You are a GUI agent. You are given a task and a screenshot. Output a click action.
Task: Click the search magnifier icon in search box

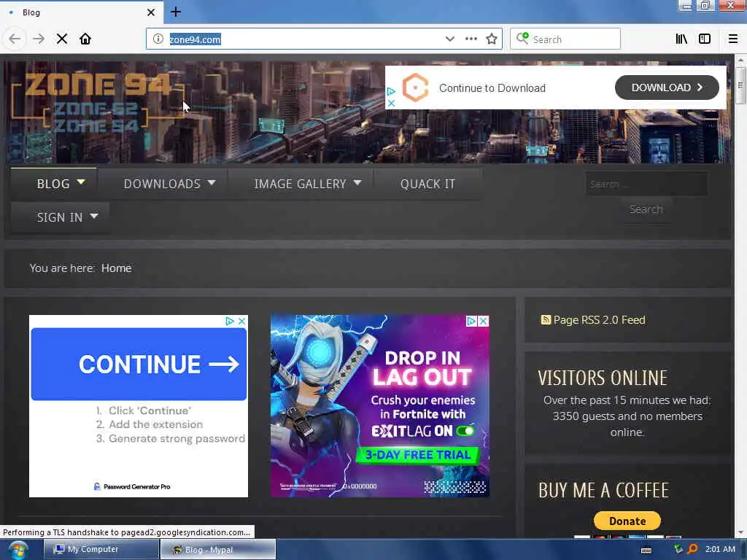(522, 38)
